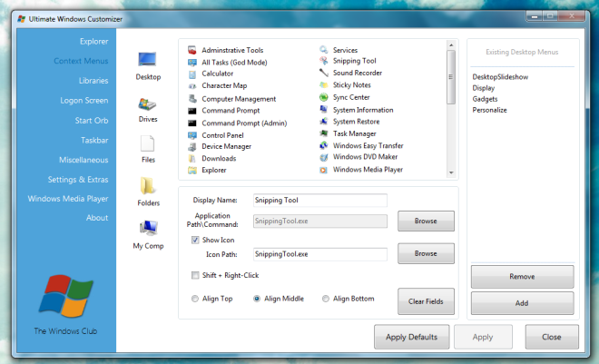This screenshot has width=599, height=364.
Task: Select the My Comp category icon
Action: tap(148, 228)
